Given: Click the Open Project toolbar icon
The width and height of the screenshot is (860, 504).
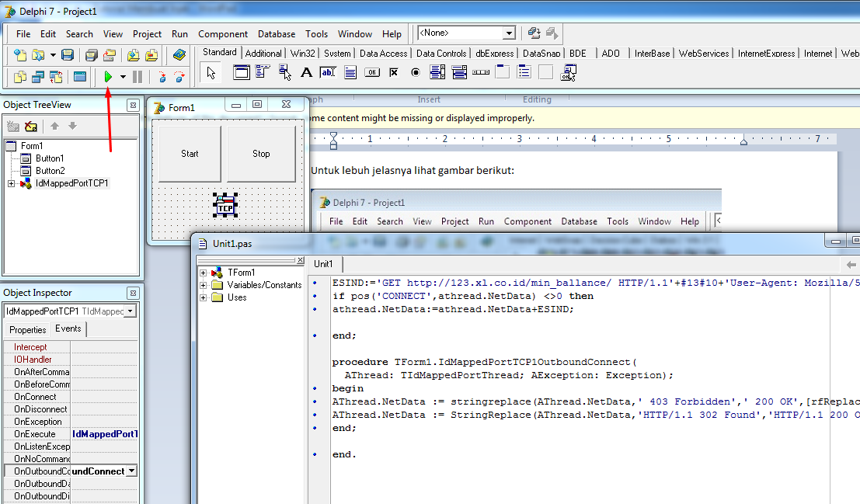Looking at the screenshot, I should (x=109, y=55).
